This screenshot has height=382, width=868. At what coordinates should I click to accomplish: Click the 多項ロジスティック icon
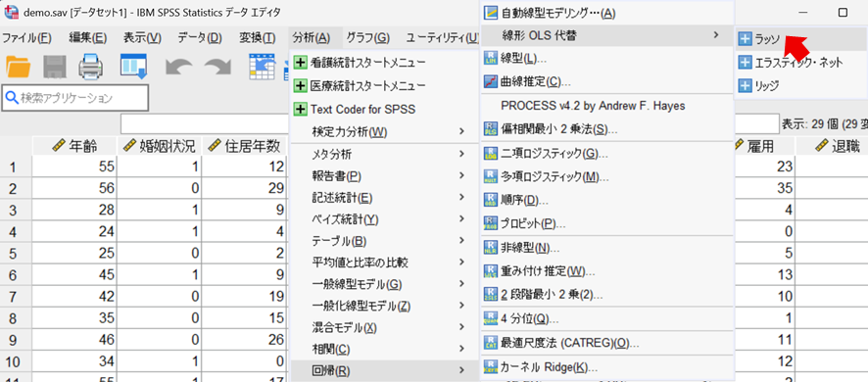tap(491, 176)
